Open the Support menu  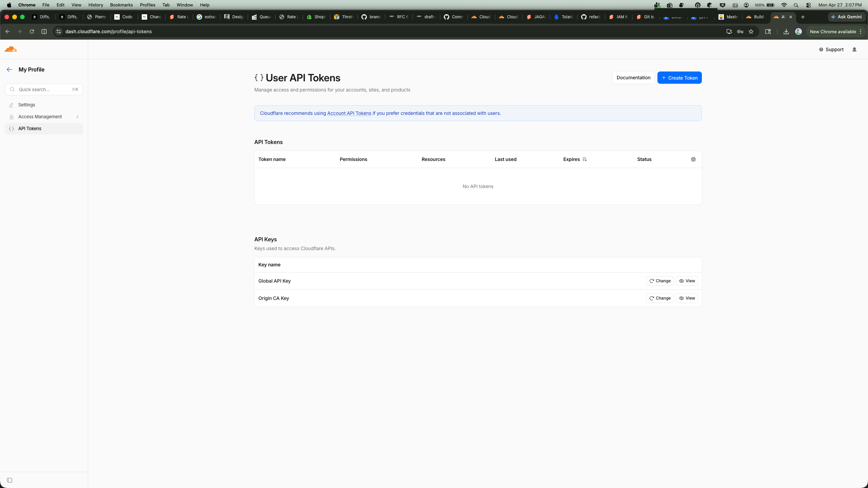tap(832, 49)
